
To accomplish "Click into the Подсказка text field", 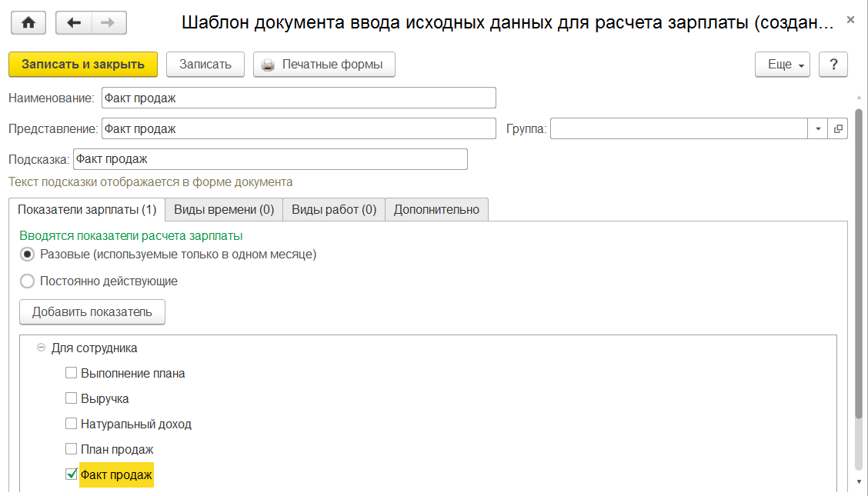I will tap(269, 159).
